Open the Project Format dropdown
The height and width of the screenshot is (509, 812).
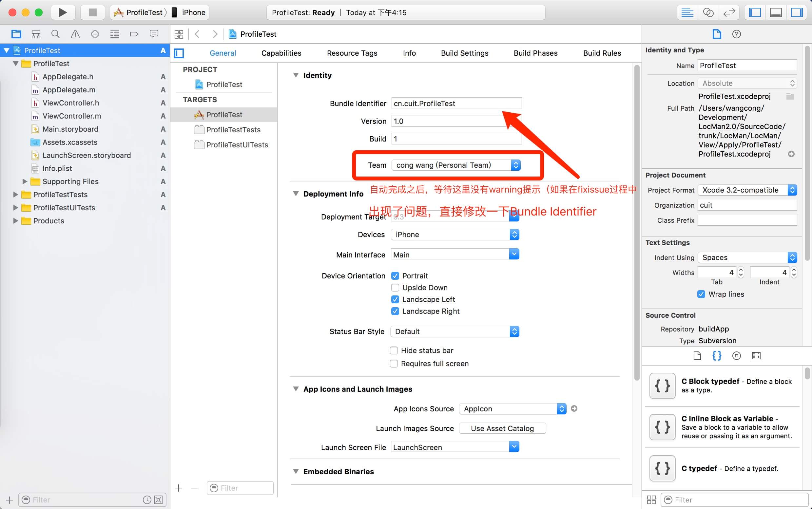pyautogui.click(x=747, y=190)
